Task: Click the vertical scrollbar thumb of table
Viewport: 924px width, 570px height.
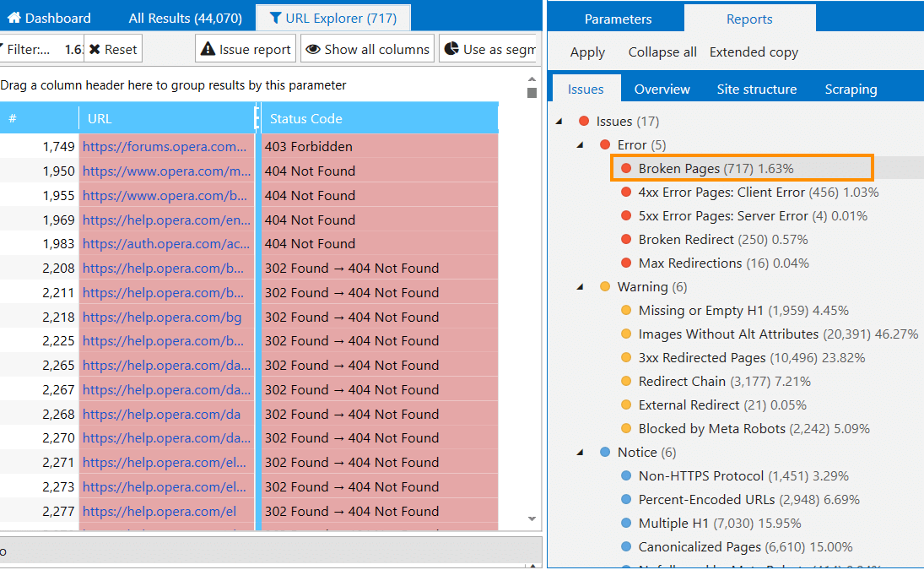Action: coord(532,93)
